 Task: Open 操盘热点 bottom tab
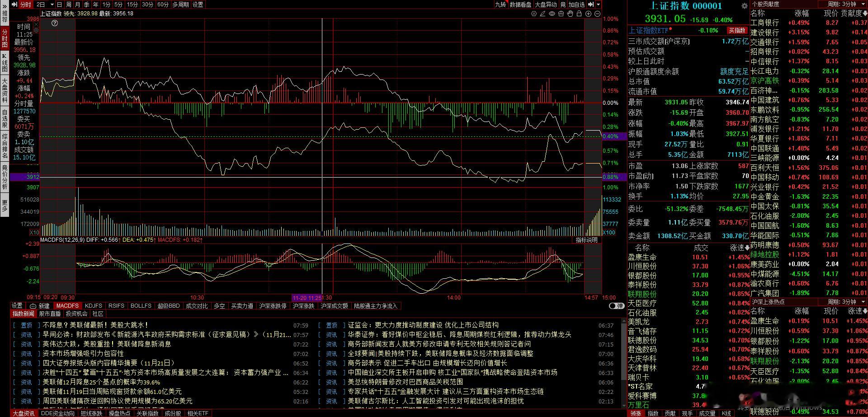click(119, 413)
